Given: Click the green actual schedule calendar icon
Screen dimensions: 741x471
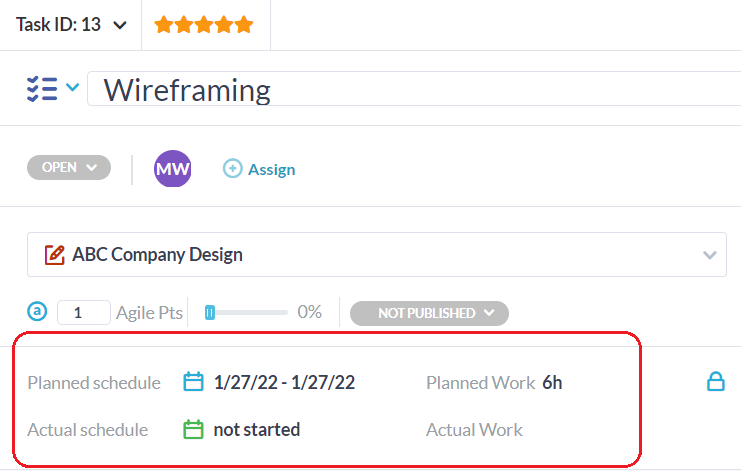Looking at the screenshot, I should click(194, 430).
